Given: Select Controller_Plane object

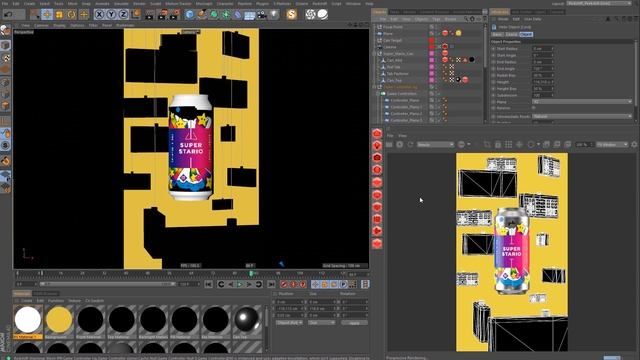Looking at the screenshot, I should [x=405, y=100].
